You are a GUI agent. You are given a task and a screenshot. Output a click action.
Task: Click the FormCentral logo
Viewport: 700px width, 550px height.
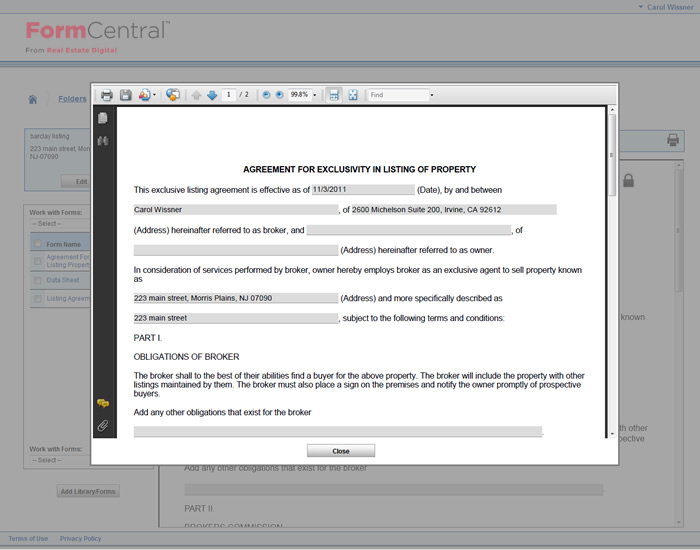(x=97, y=37)
